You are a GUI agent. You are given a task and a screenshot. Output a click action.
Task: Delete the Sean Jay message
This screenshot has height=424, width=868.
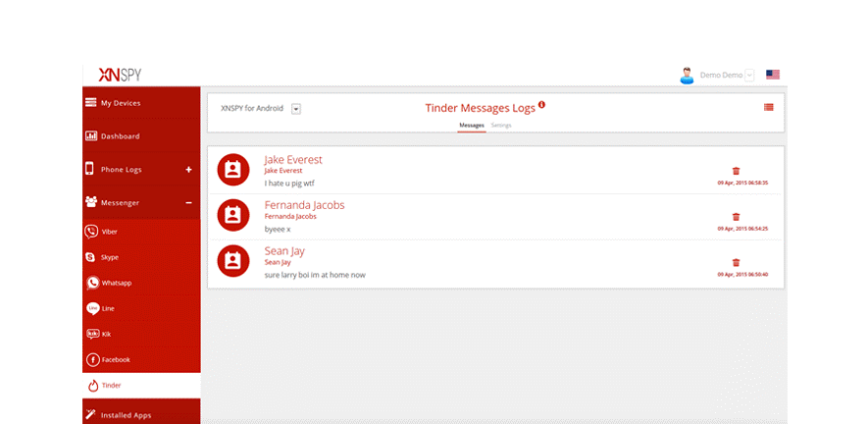point(736,263)
